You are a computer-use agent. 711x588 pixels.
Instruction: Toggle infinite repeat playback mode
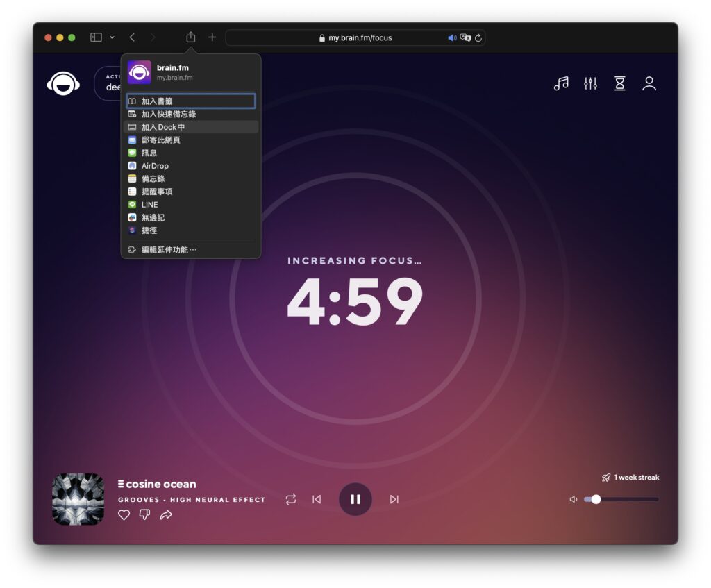tap(290, 498)
